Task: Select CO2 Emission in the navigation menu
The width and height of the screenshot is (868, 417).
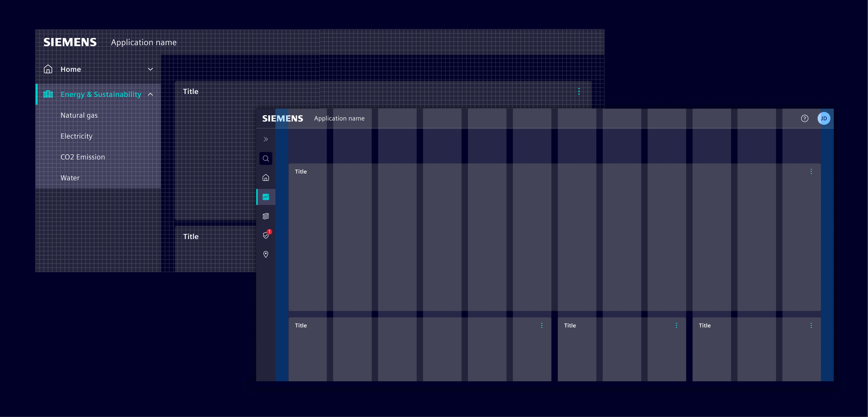Action: (83, 157)
